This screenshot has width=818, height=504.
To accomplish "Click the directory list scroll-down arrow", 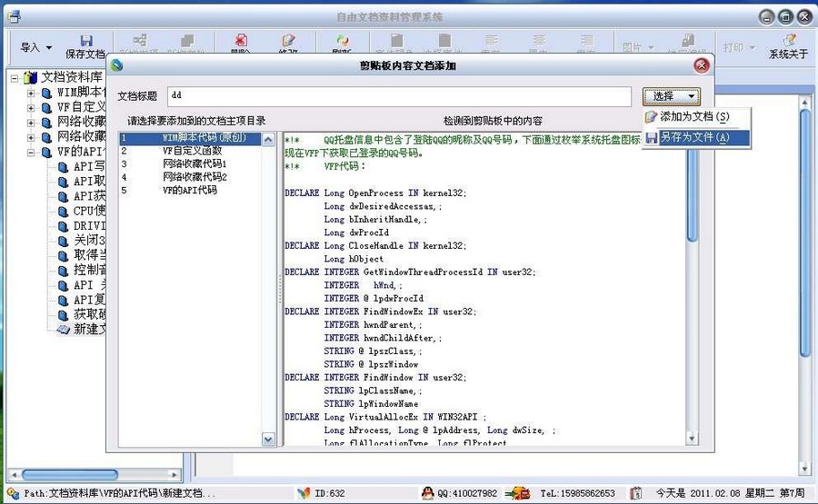I will [268, 440].
